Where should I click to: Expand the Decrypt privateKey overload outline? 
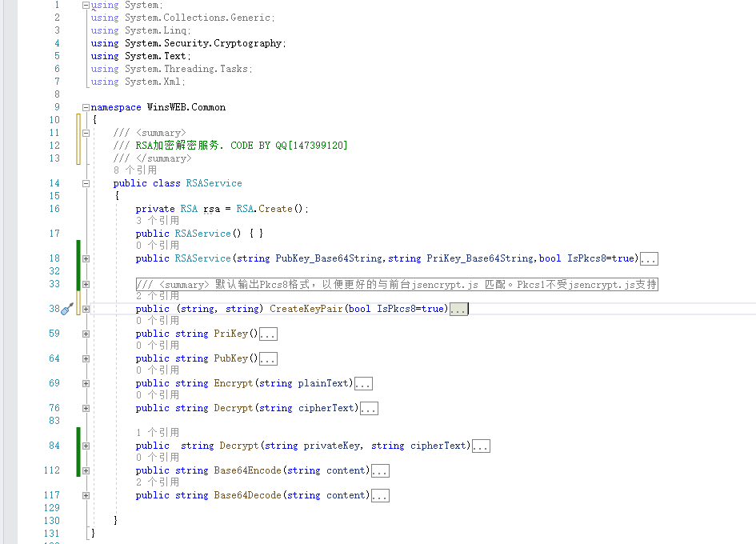click(86, 446)
